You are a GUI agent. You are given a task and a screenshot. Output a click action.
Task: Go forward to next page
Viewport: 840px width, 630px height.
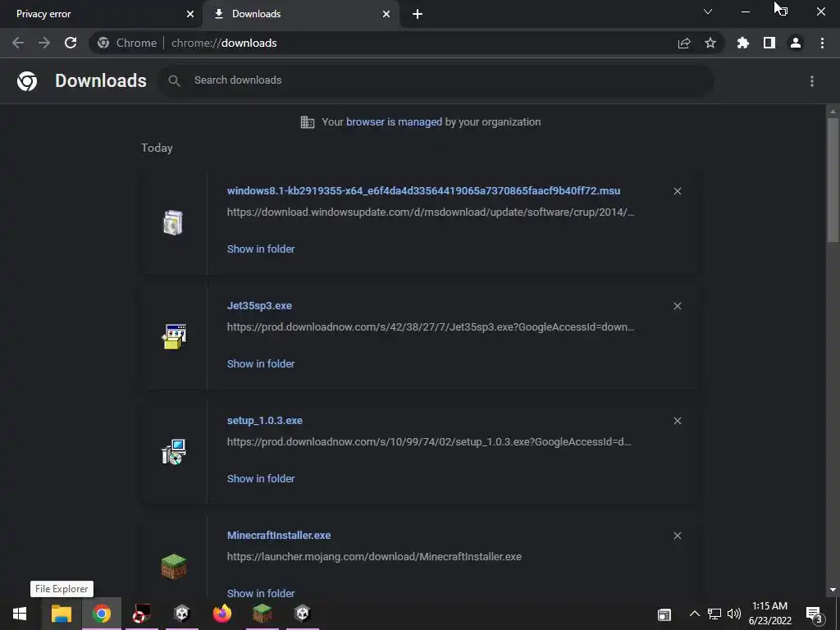click(x=44, y=43)
